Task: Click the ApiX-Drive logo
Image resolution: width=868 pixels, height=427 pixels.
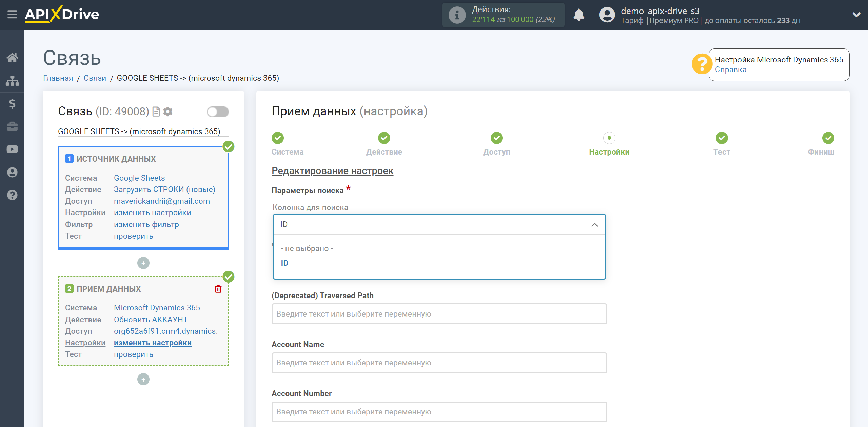Action: point(62,14)
